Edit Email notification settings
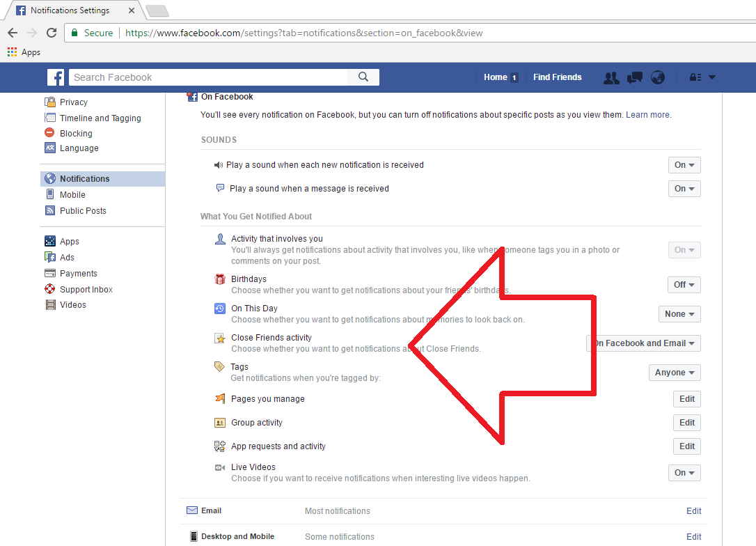The width and height of the screenshot is (756, 546). (694, 510)
